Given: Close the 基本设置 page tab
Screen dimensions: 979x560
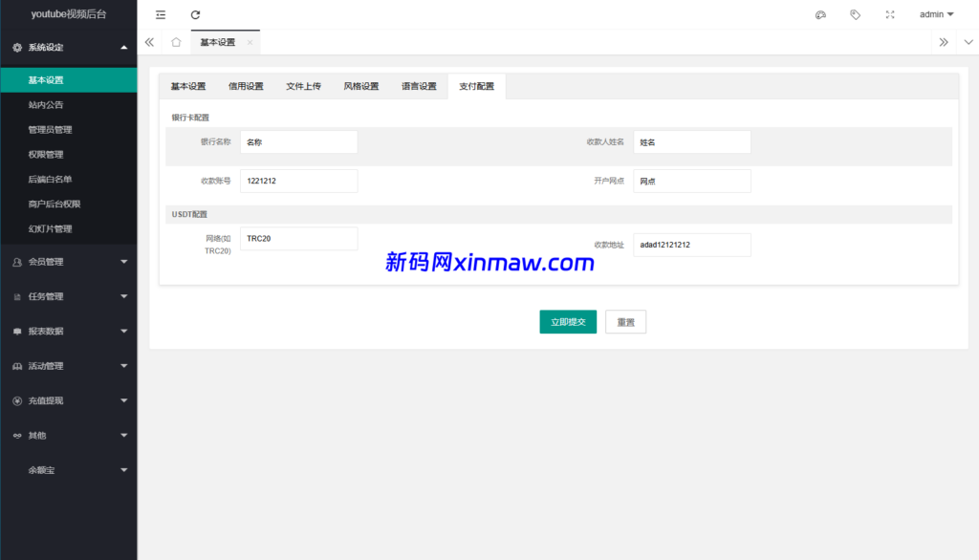Looking at the screenshot, I should (250, 42).
